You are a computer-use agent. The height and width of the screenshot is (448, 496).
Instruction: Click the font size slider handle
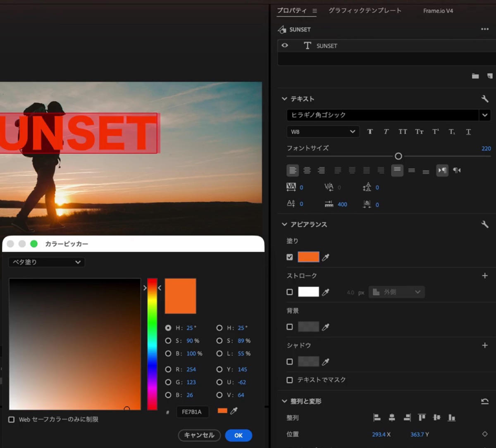[x=398, y=156]
